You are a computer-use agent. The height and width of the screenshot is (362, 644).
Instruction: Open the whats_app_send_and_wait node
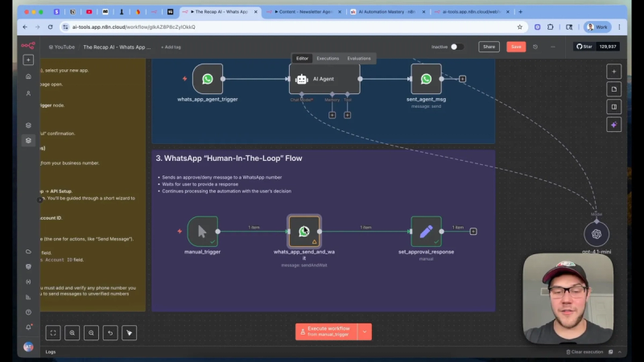click(304, 232)
